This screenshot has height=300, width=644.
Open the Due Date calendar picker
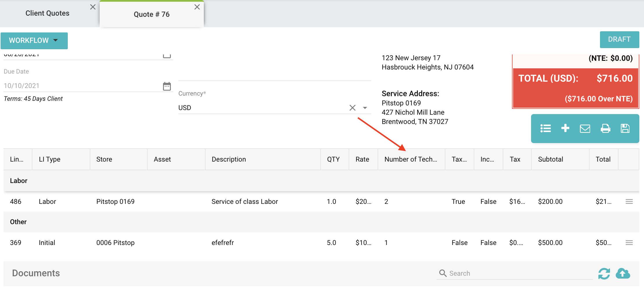(167, 86)
